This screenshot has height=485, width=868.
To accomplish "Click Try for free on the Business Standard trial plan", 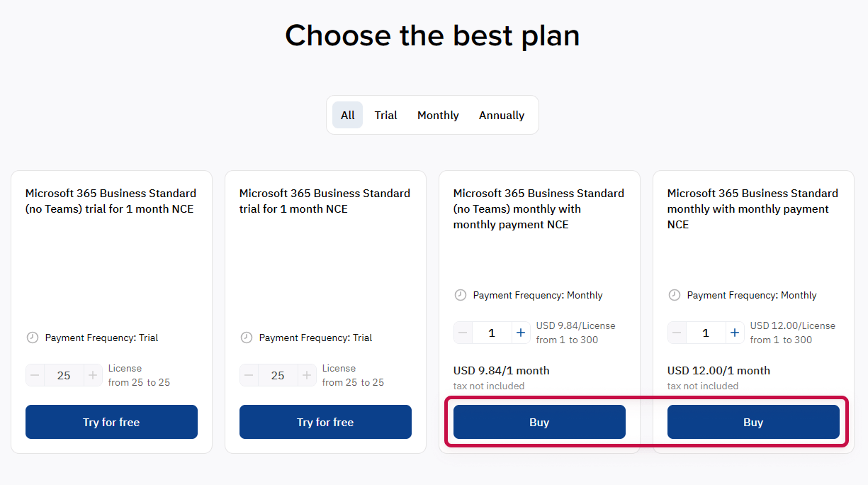I will [325, 421].
